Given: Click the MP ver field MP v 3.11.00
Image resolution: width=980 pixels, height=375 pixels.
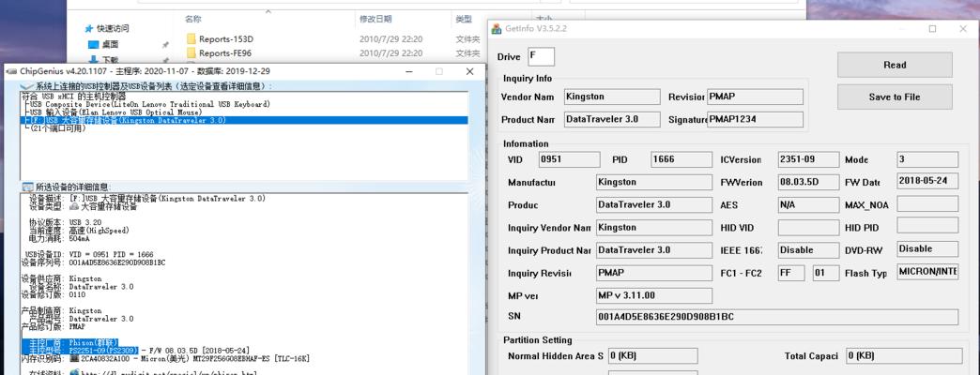Looking at the screenshot, I should coord(653,295).
